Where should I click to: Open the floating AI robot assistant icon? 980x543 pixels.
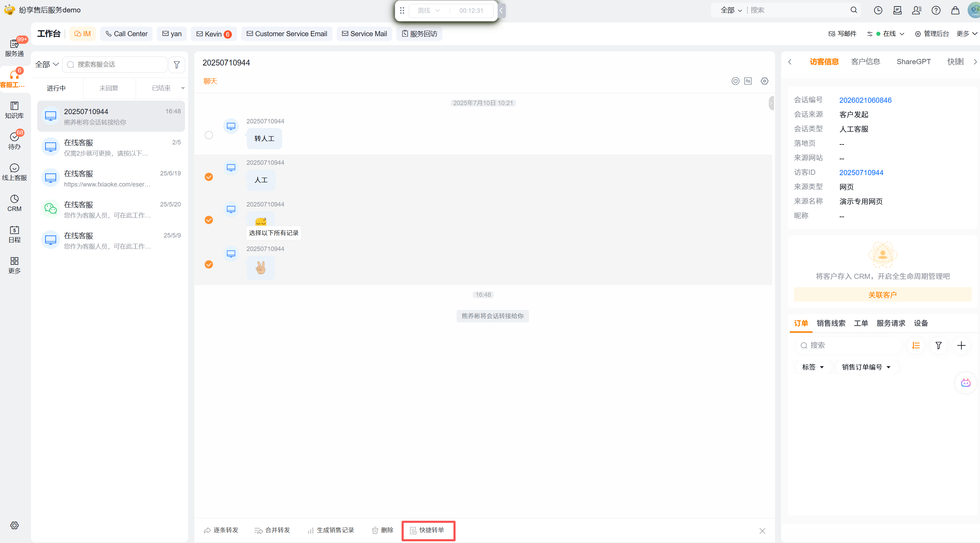[966, 383]
